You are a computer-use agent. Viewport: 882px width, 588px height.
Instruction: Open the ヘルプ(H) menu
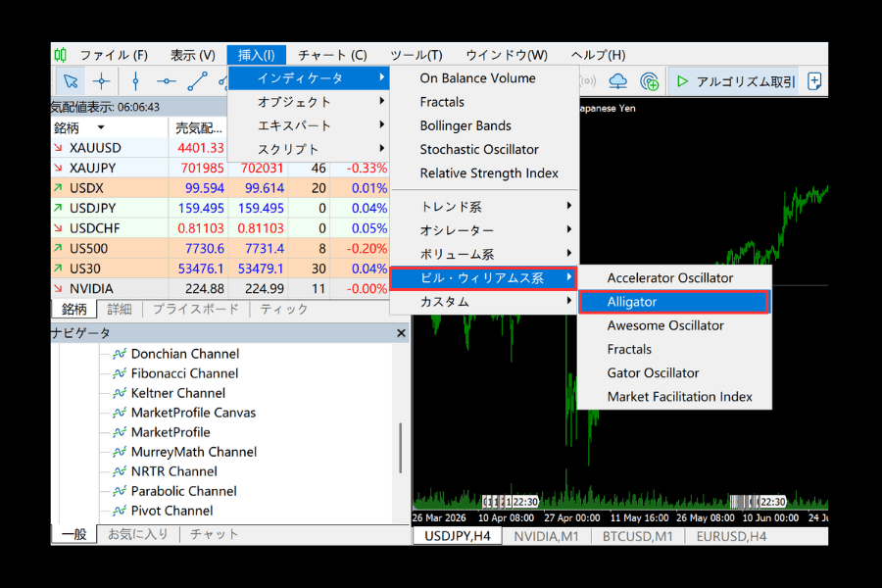599,55
